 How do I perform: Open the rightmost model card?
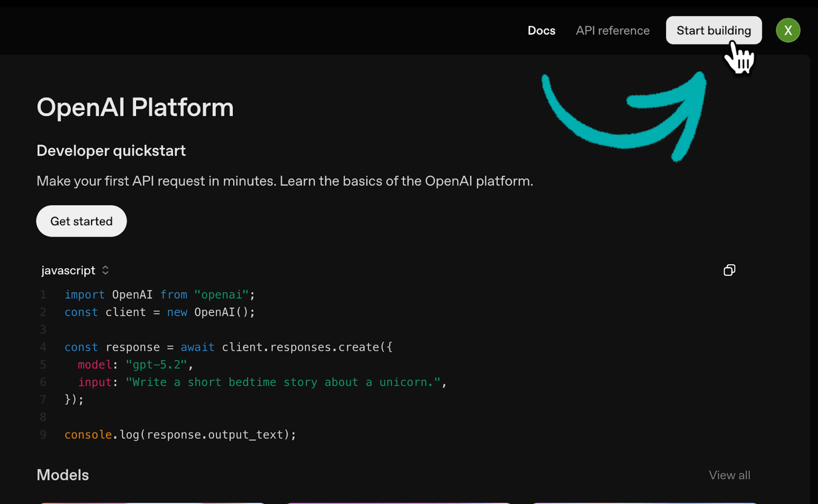[644, 503]
